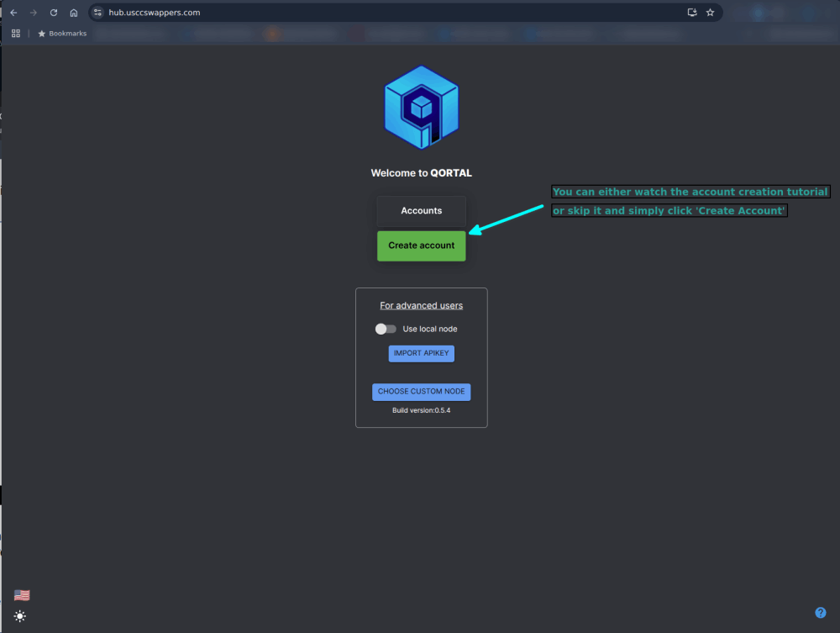The height and width of the screenshot is (633, 840).
Task: Open the Bookmarks folder in bookmarks bar
Action: point(62,34)
